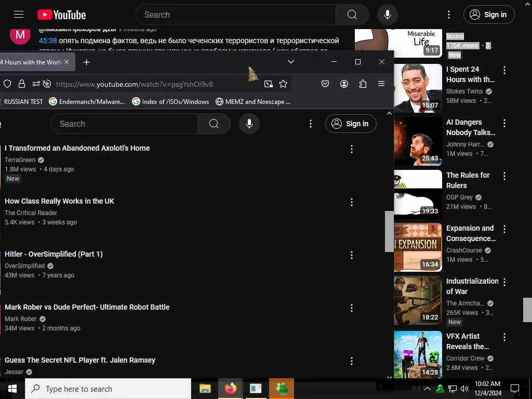The width and height of the screenshot is (532, 399).
Task: Sign in from the inner Firefox YouTube page
Action: coord(351,124)
